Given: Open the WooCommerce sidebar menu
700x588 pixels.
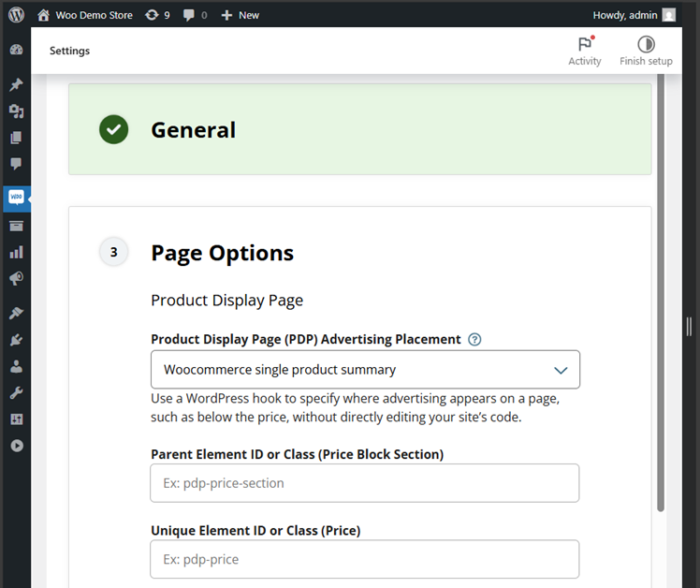Looking at the screenshot, I should (x=16, y=198).
